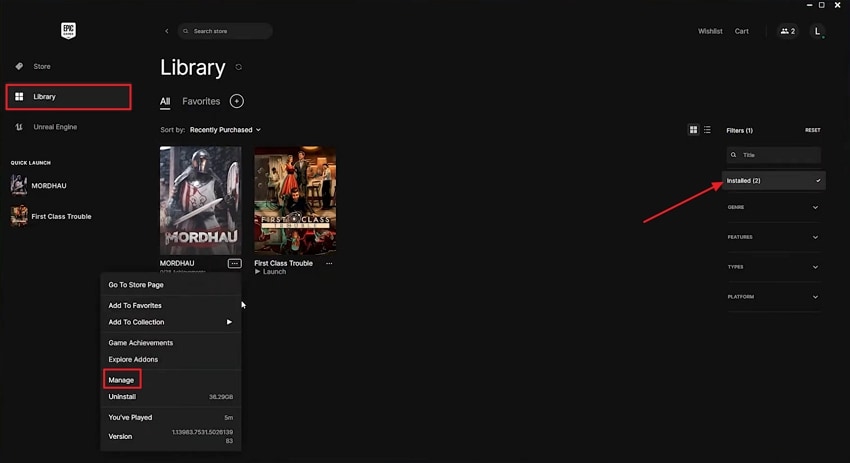Open the Sort by Recently Purchased dropdown
This screenshot has height=463, width=850.
226,130
